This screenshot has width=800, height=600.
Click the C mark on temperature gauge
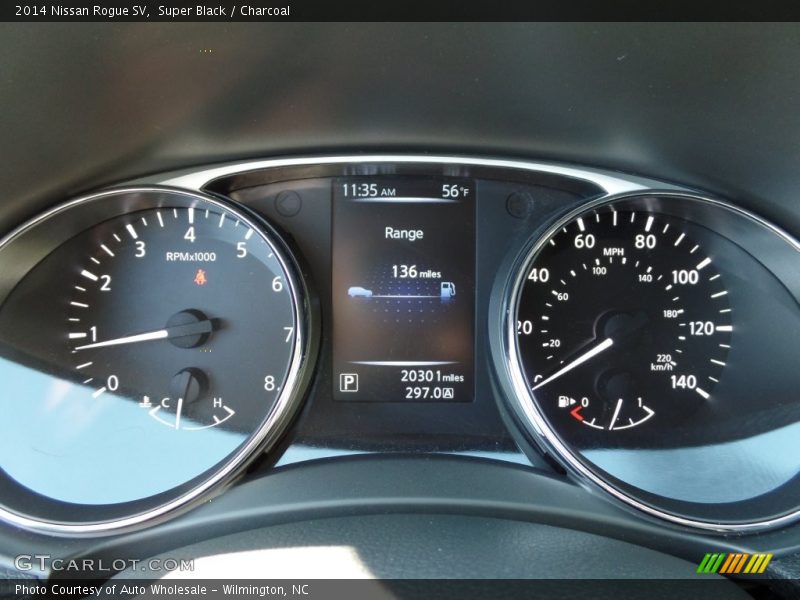point(165,403)
